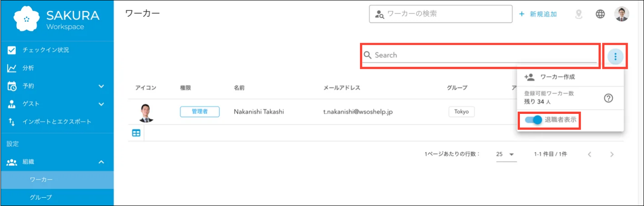Click the import/export arrows icon
The height and width of the screenshot is (206, 644).
click(12, 122)
